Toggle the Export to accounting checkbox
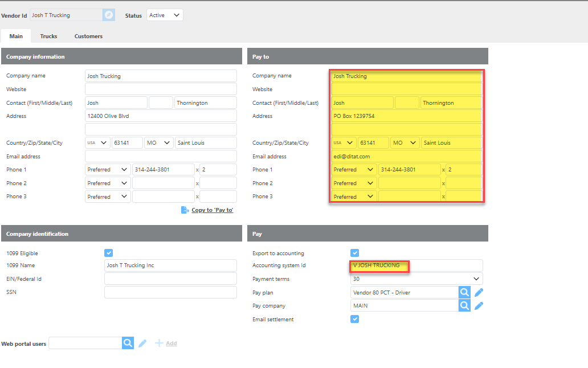 pyautogui.click(x=355, y=253)
